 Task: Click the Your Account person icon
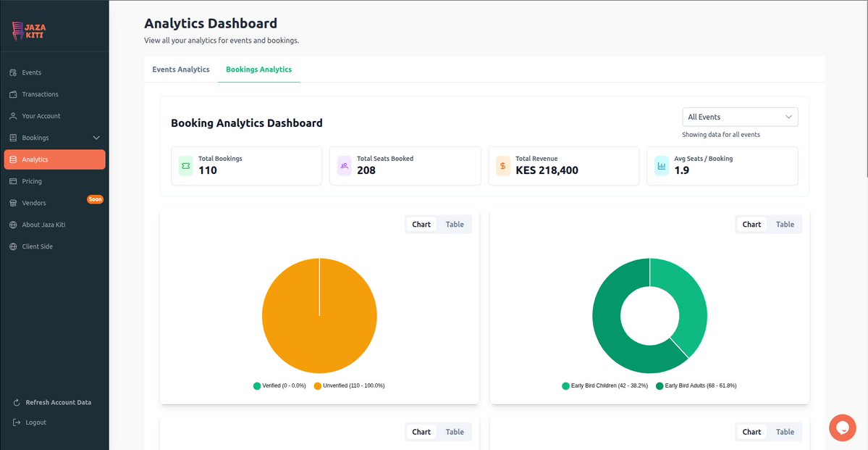click(13, 116)
